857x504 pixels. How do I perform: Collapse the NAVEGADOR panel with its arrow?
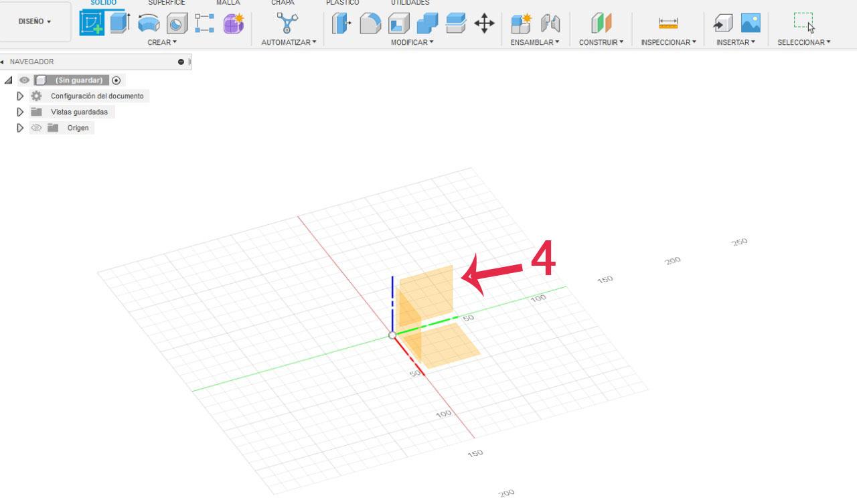tap(2, 62)
